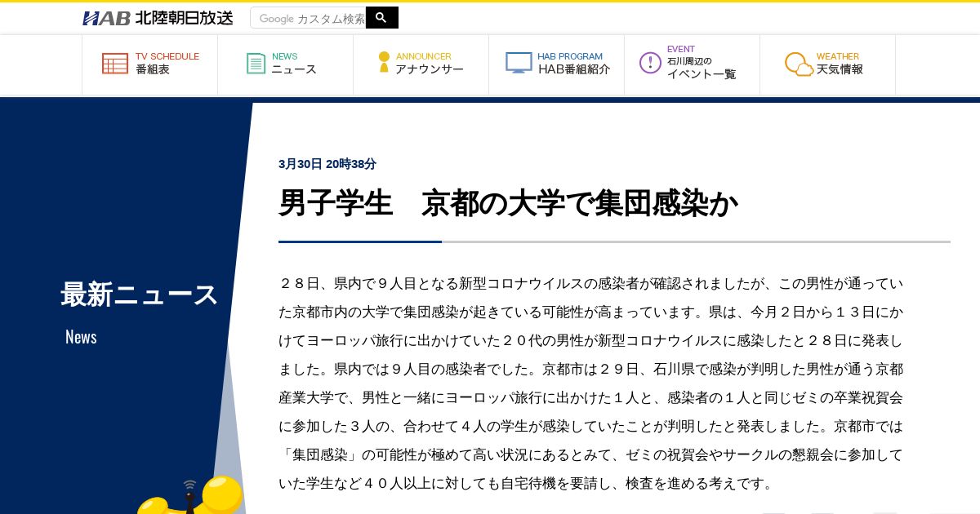Click the weather cloud icon
The image size is (980, 514).
(799, 64)
